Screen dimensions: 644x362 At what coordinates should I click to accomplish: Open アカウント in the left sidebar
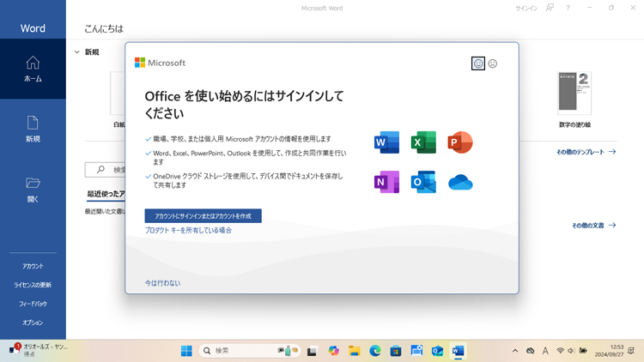[33, 266]
